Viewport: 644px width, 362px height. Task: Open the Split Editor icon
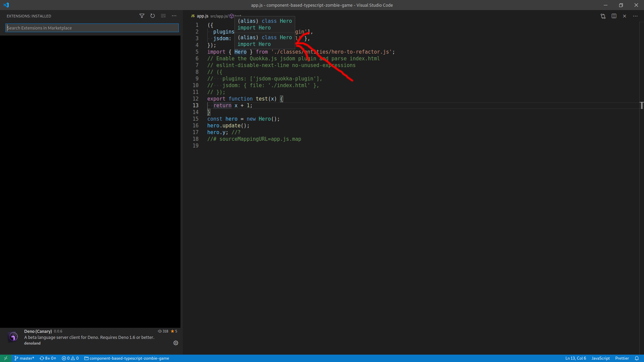(613, 16)
